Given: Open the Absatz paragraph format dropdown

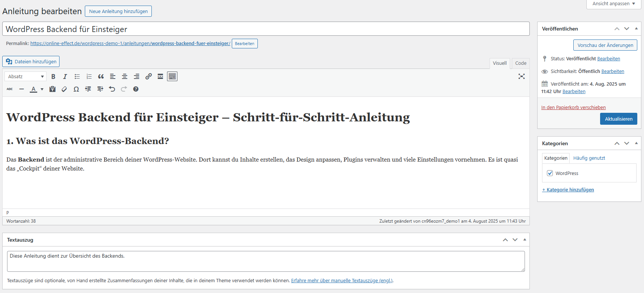Looking at the screenshot, I should pyautogui.click(x=26, y=76).
